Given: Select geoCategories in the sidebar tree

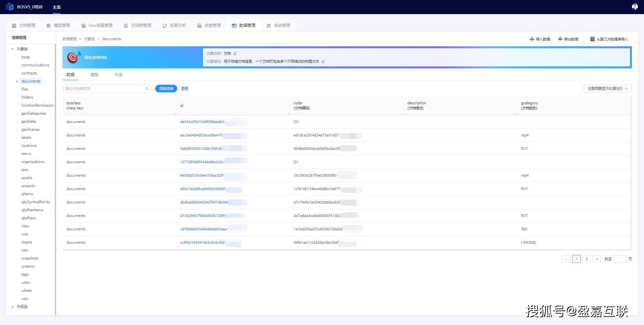Looking at the screenshot, I should (x=34, y=113).
